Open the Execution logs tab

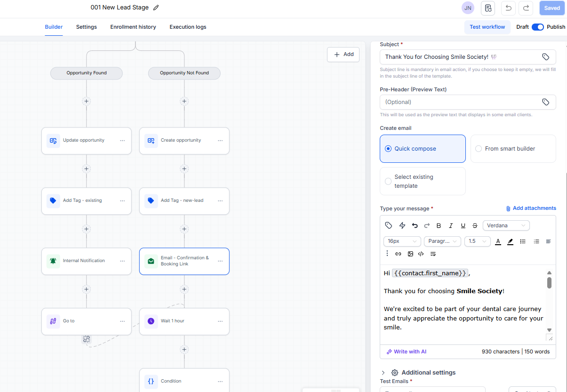[x=188, y=27]
